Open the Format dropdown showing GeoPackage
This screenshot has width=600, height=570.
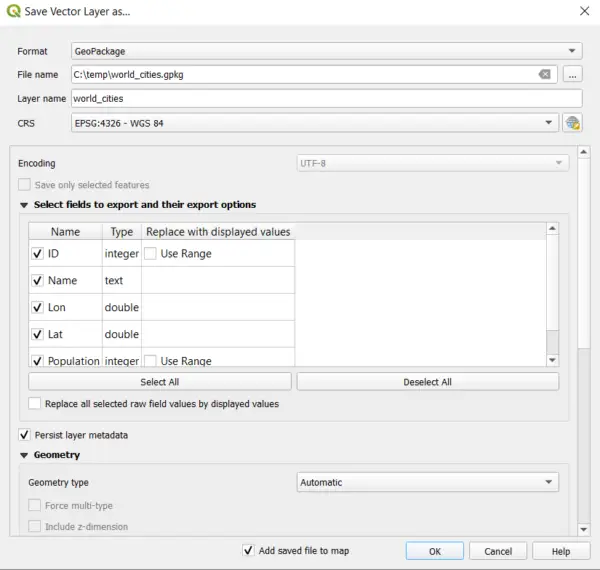click(326, 50)
